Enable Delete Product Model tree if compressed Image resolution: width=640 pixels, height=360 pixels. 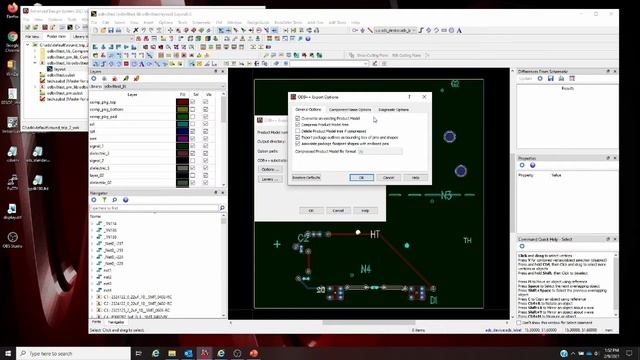(x=298, y=131)
